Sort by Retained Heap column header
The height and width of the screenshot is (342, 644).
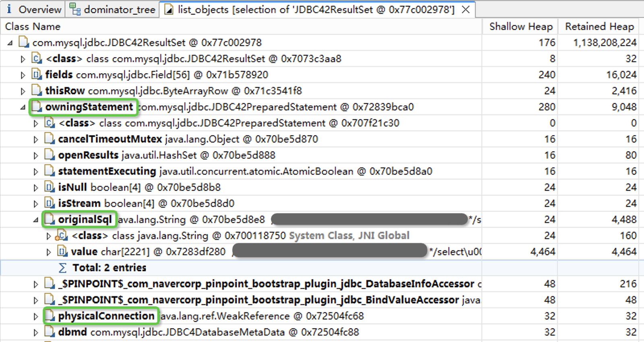599,27
